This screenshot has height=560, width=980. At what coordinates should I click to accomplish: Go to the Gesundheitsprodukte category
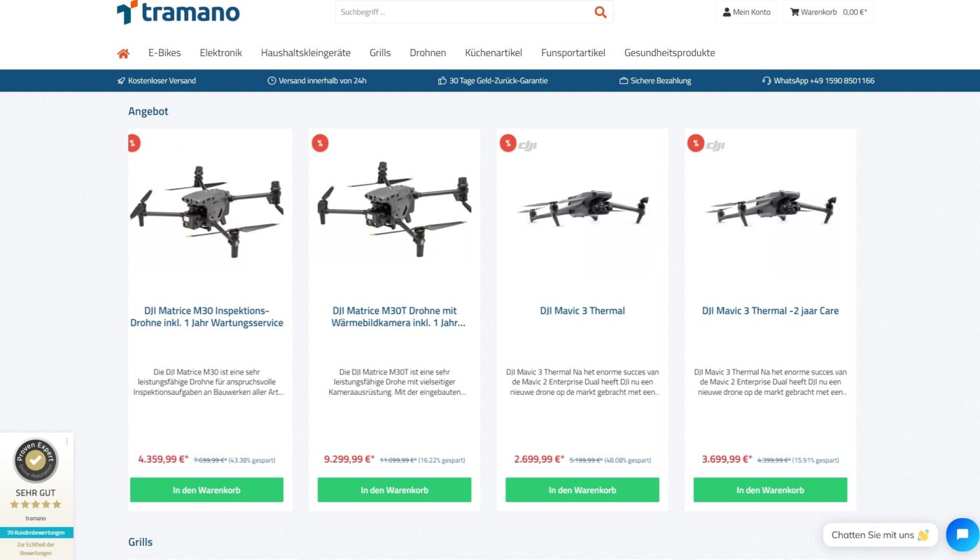pos(669,52)
